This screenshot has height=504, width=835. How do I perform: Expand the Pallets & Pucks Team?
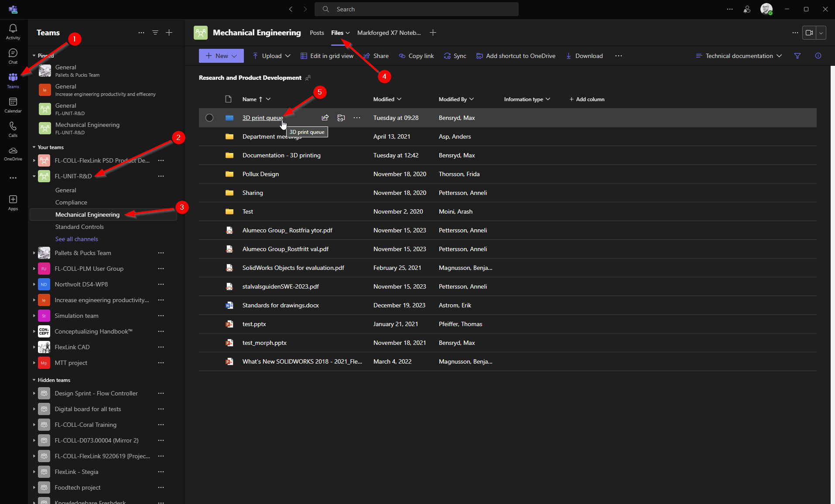click(34, 253)
